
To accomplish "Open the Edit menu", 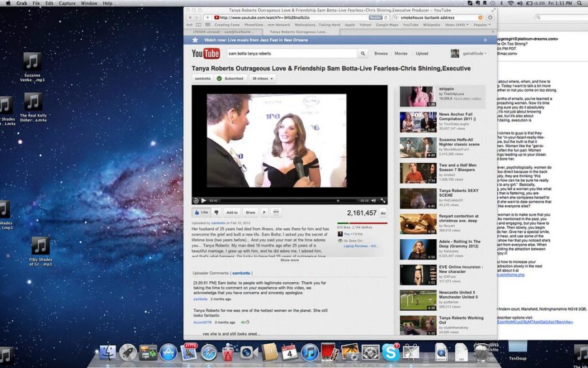I will (50, 3).
